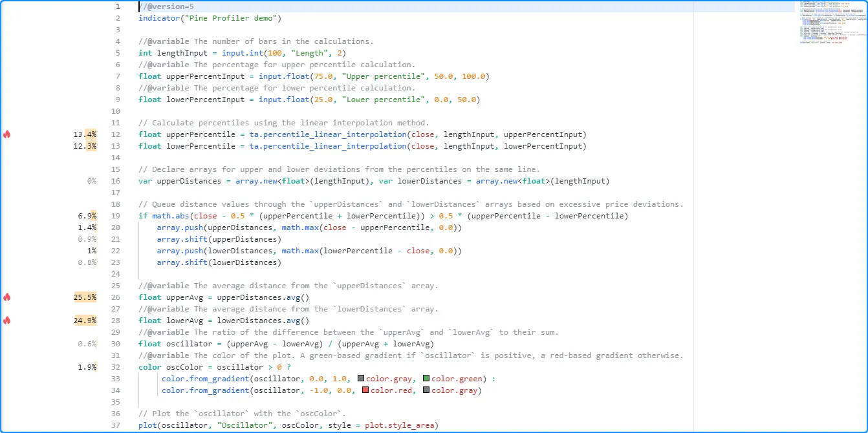Click ta.percentile_linear_interpolation on line 12

coord(327,134)
